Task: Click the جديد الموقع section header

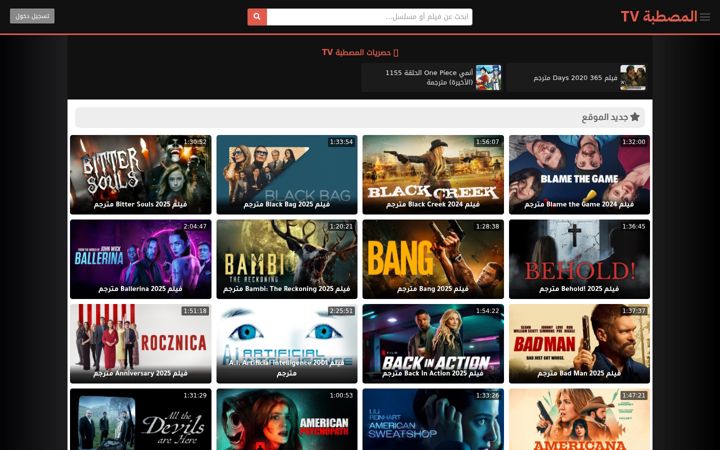Action: tap(360, 118)
